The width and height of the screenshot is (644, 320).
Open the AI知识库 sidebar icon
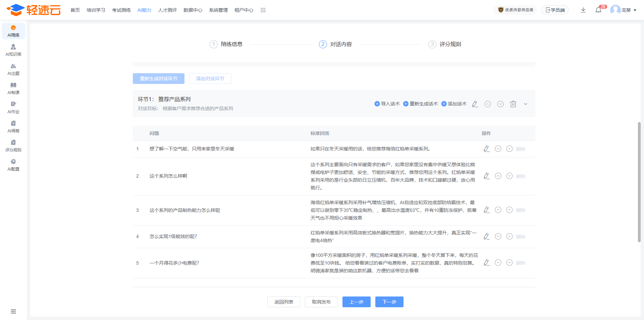coord(13,50)
